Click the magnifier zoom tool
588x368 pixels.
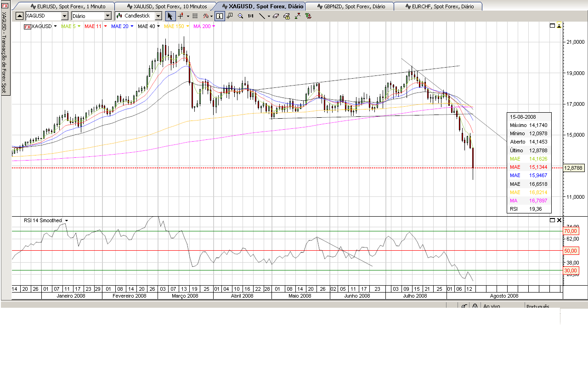point(240,16)
